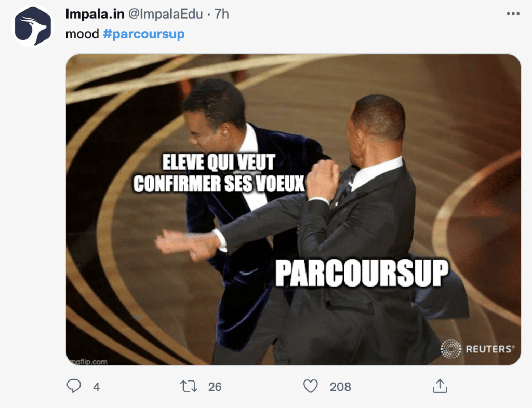Open the Impala.in display name link
The image size is (532, 408).
pos(95,14)
